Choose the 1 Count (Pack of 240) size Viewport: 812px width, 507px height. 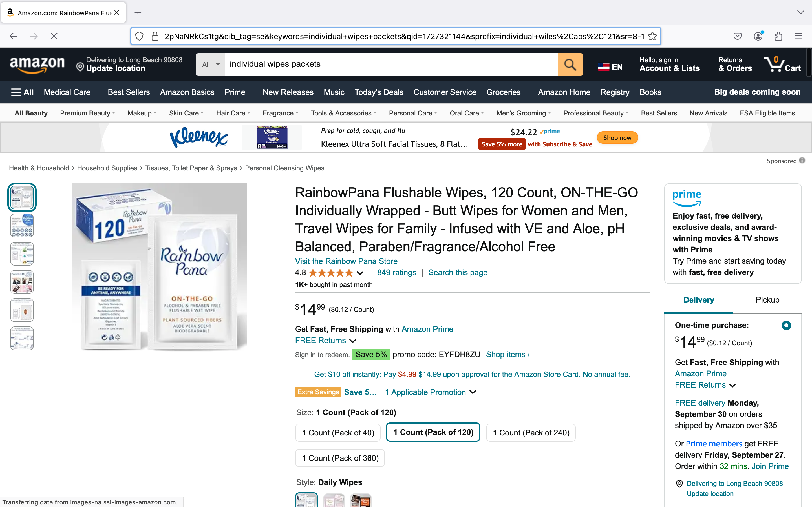(x=531, y=433)
